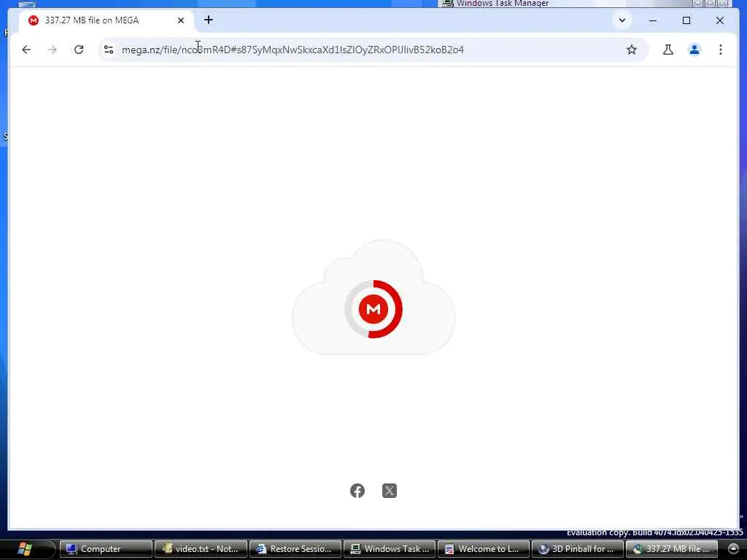Expand the tab search dropdown arrow
The image size is (747, 560).
[x=622, y=20]
